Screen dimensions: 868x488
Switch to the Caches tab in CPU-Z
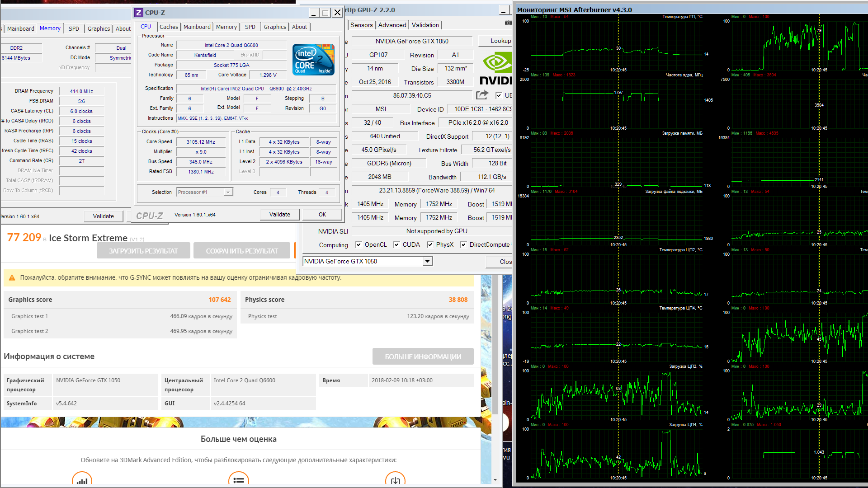[x=169, y=27]
